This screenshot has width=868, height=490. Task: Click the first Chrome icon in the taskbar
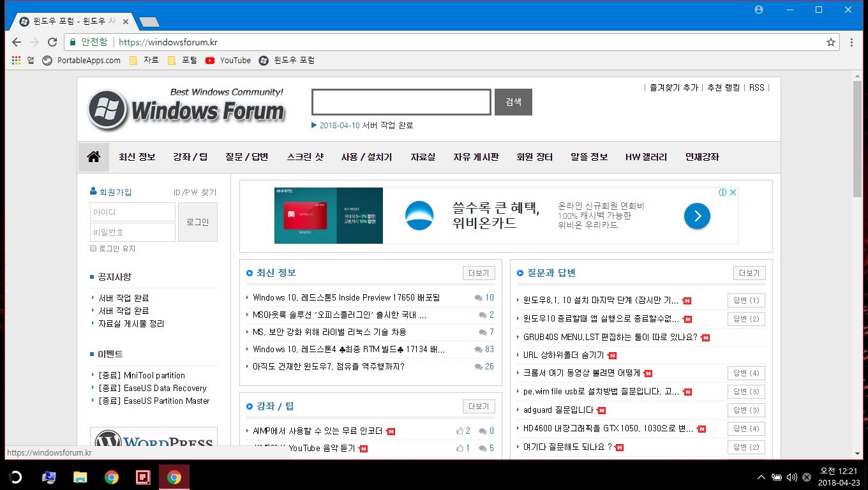click(112, 477)
